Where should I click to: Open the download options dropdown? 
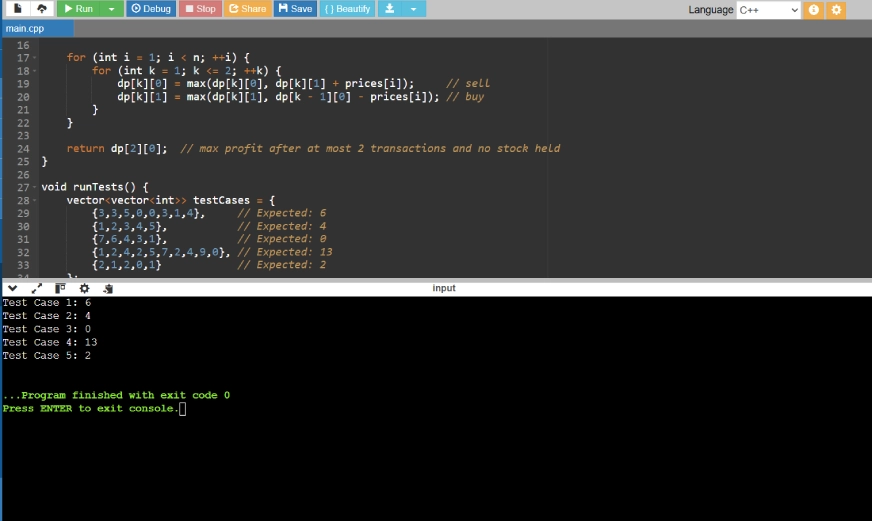[x=413, y=9]
